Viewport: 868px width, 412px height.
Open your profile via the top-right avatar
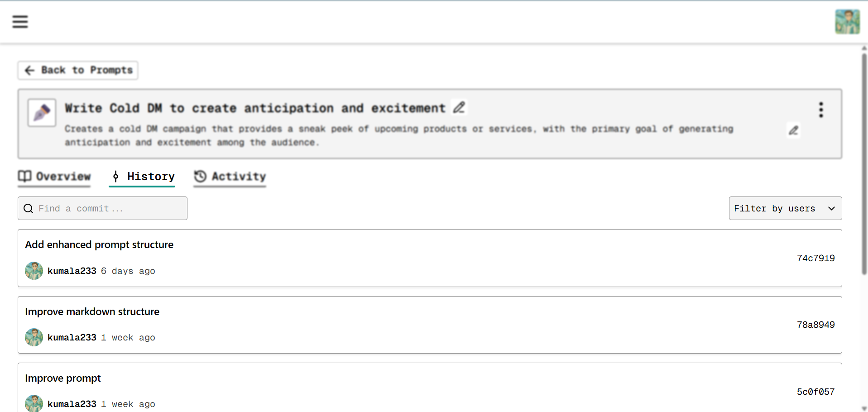coord(847,21)
